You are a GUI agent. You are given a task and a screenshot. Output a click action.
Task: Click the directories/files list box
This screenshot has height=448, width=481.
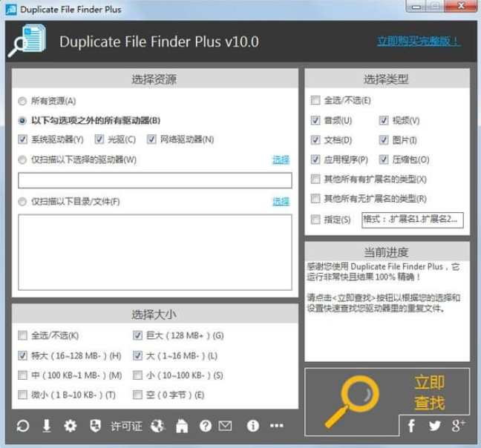click(x=155, y=252)
